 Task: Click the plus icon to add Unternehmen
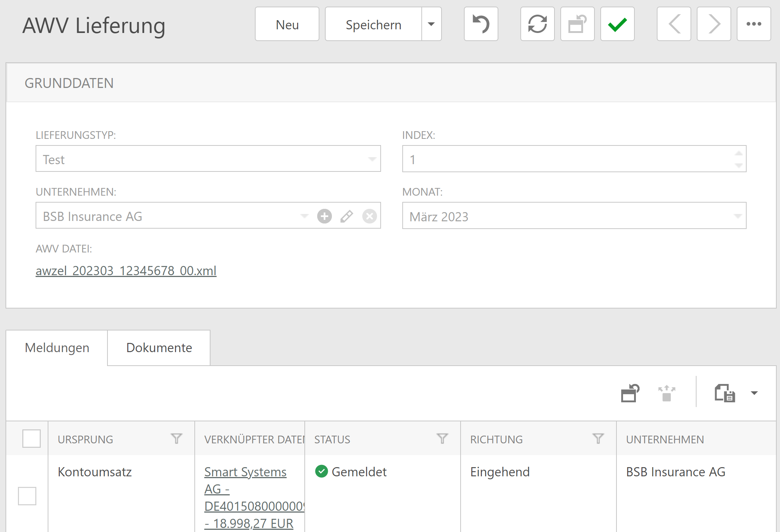(x=325, y=216)
